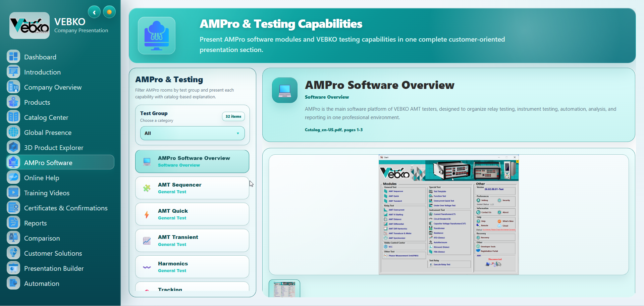
Task: Click the Harmonics wave icon
Action: pyautogui.click(x=147, y=267)
